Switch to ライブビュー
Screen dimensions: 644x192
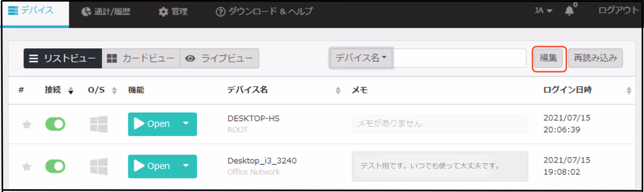[219, 59]
